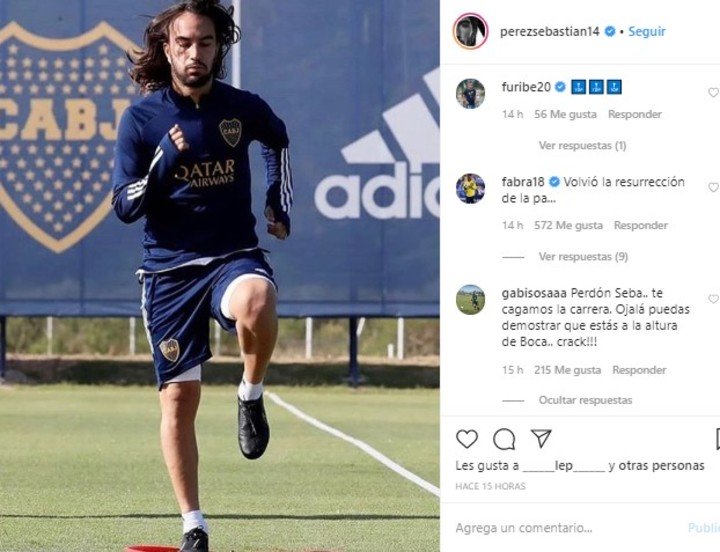720x552 pixels.
Task: Open perezsebastian14's profile picture
Action: click(x=470, y=31)
